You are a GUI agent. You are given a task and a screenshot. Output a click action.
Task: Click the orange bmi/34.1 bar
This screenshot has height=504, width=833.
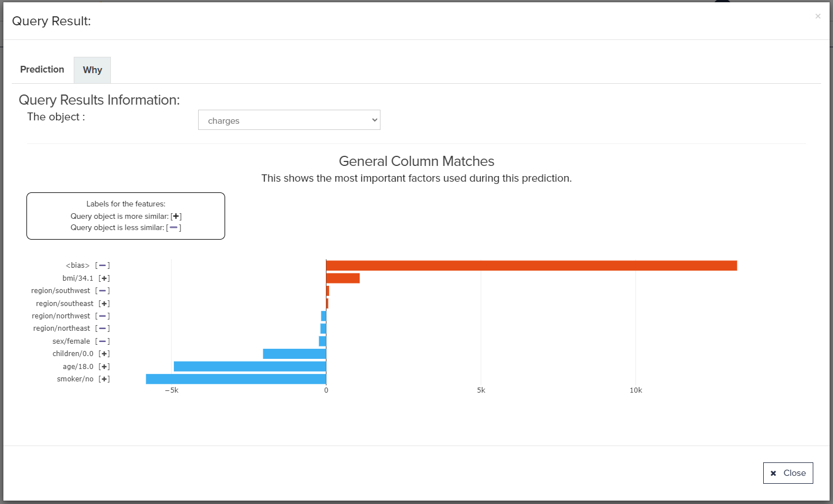pos(342,278)
